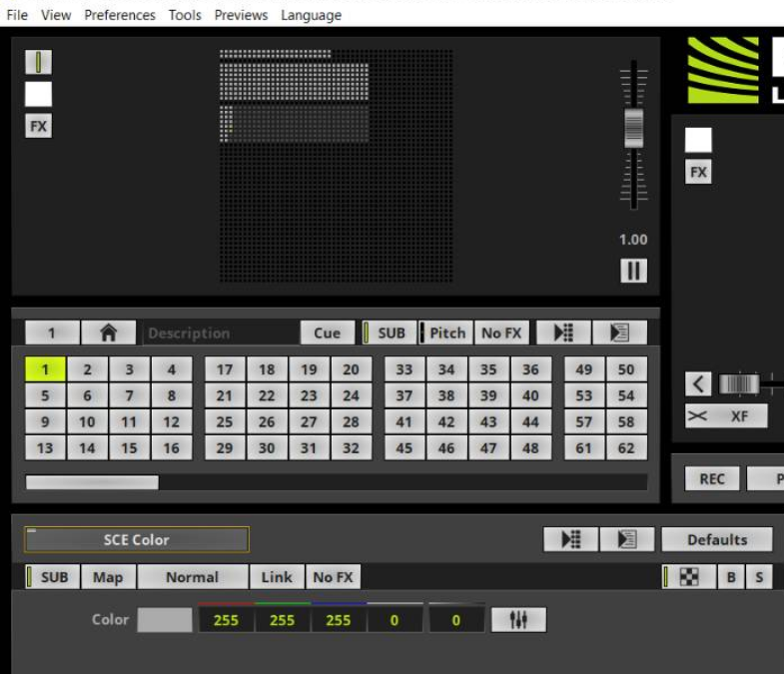Open the Map settings button

click(x=108, y=577)
